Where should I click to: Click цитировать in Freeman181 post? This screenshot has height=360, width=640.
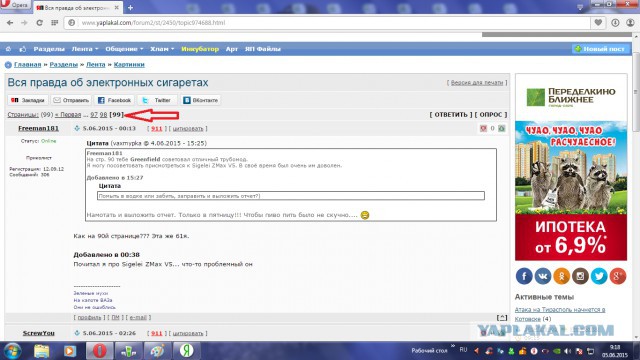pos(188,129)
